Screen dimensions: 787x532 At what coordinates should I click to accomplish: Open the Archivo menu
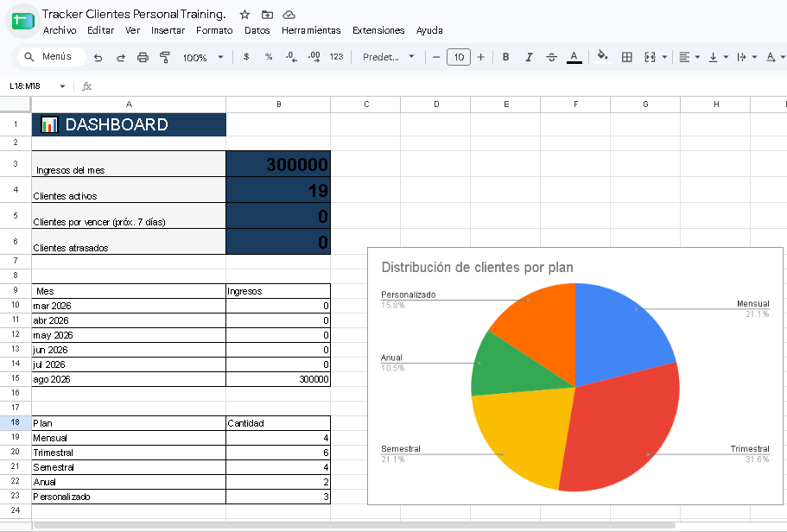(x=60, y=30)
